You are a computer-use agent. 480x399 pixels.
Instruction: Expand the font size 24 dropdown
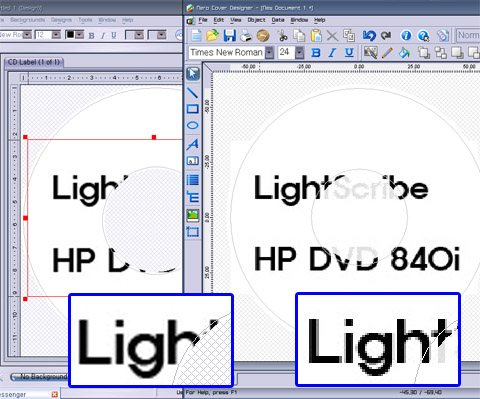pos(300,53)
